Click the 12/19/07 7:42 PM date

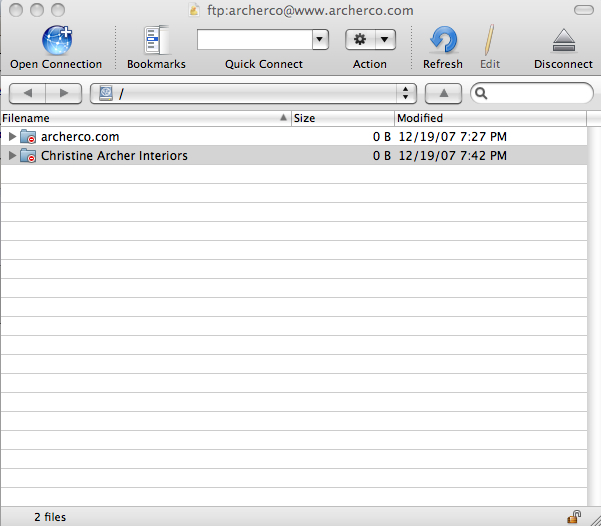[453, 156]
